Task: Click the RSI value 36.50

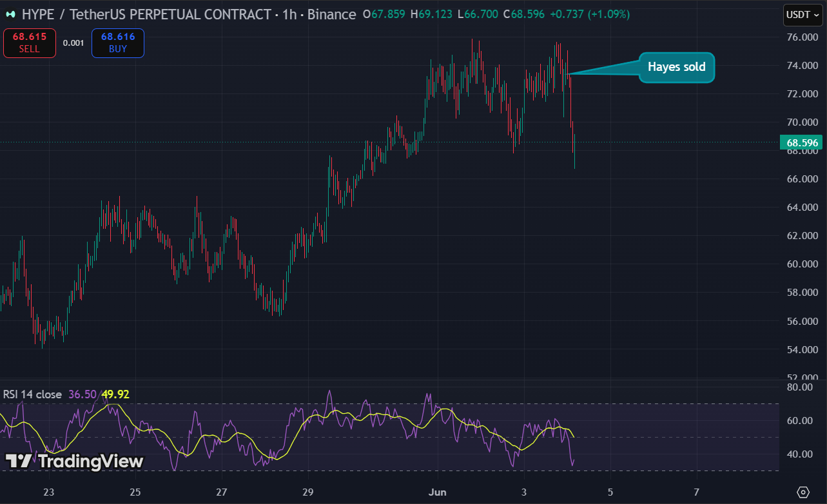Action: pos(83,394)
